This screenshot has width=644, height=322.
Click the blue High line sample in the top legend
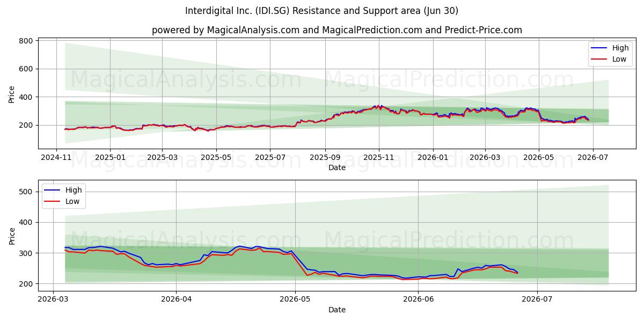600,48
